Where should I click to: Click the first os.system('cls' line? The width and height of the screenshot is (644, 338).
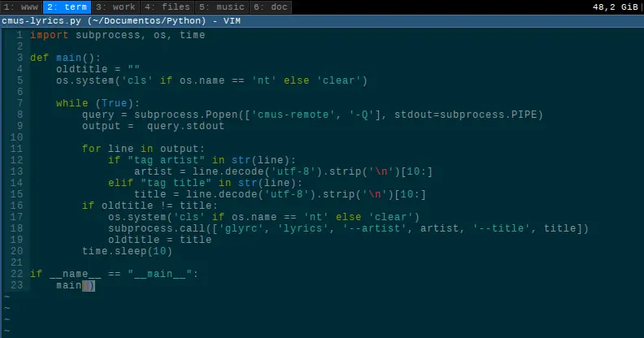pos(211,80)
